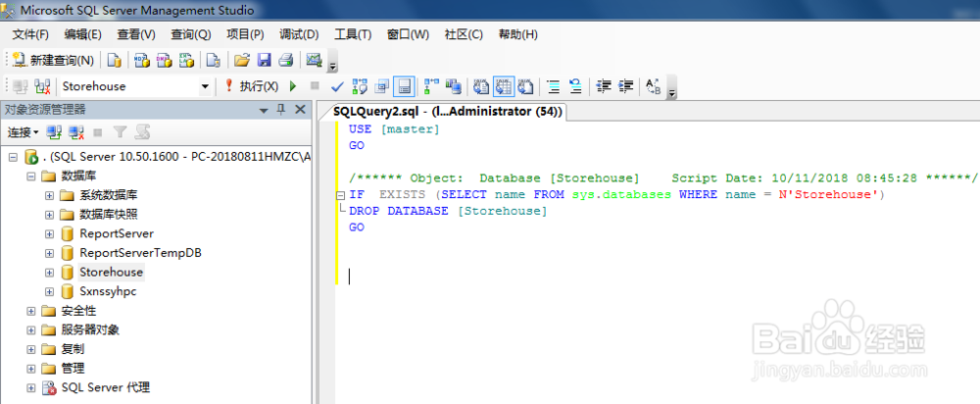Open file with the folder icon
Screen dimensions: 980x404
pos(241,60)
